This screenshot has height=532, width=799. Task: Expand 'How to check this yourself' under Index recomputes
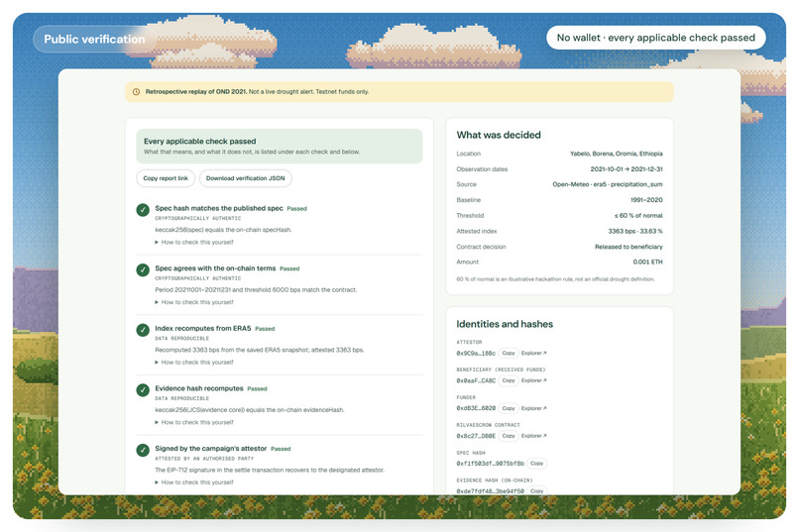coord(194,363)
